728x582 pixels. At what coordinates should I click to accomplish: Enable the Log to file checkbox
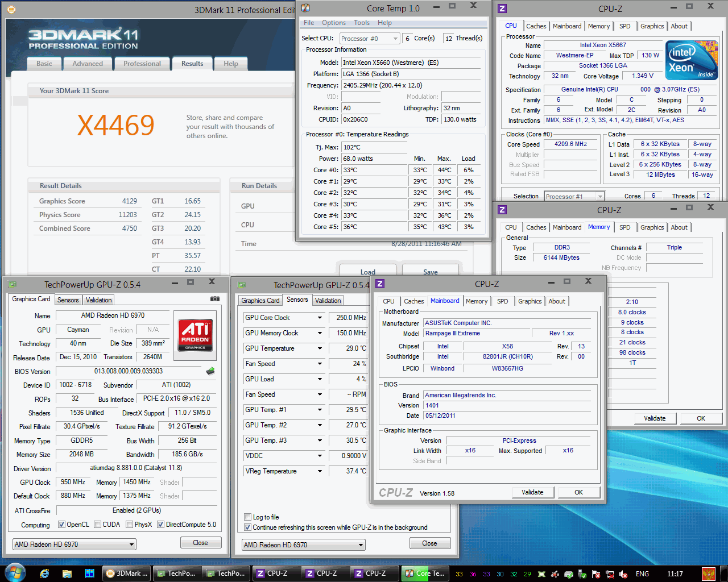(247, 517)
